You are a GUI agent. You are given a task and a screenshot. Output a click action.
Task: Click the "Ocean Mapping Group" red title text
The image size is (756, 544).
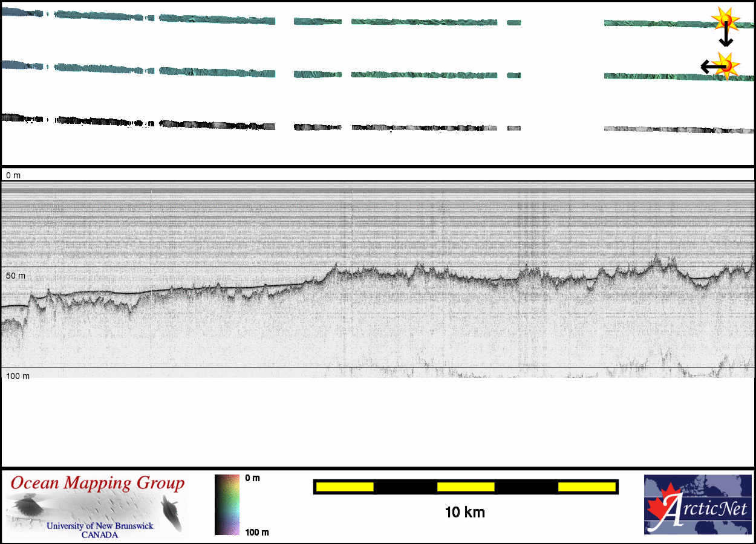pos(97,484)
